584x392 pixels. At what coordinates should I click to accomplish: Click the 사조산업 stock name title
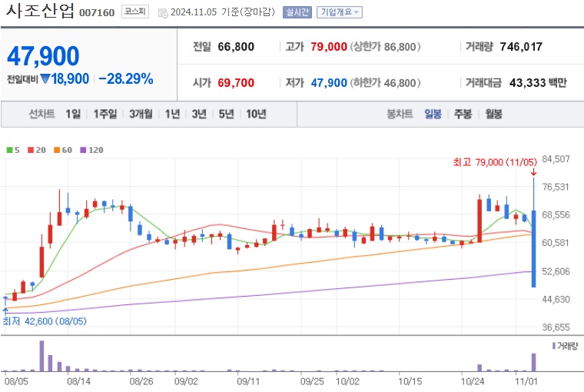[40, 12]
